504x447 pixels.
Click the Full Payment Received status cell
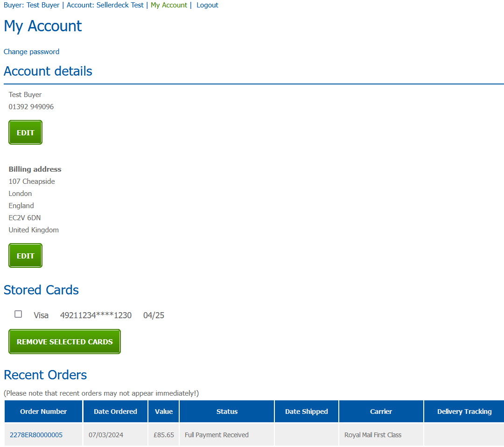[217, 435]
